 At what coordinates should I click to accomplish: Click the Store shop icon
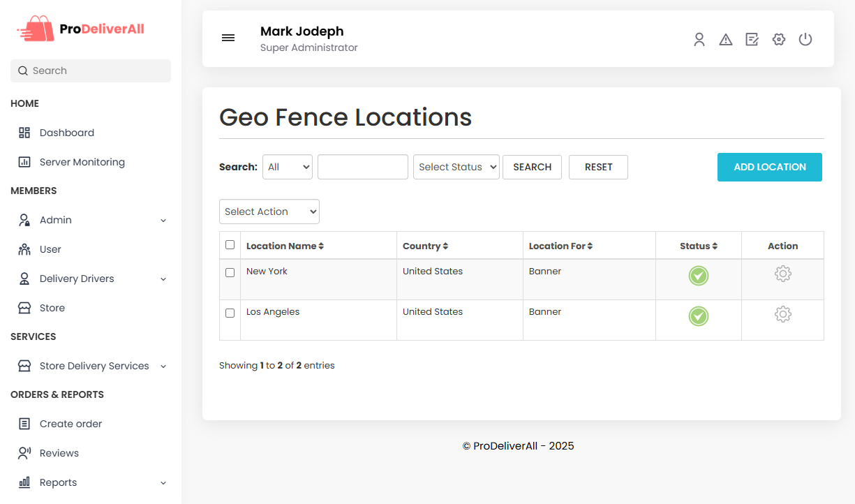pos(24,308)
